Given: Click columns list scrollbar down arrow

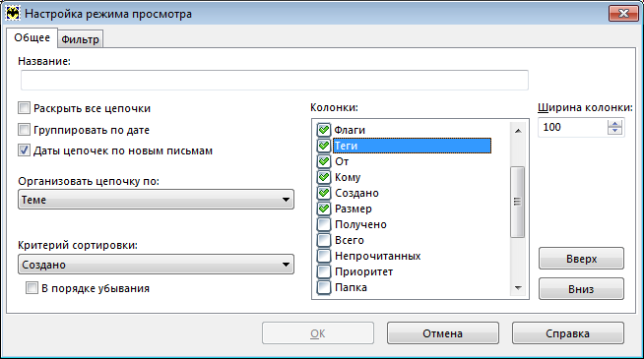Looking at the screenshot, I should click(518, 287).
